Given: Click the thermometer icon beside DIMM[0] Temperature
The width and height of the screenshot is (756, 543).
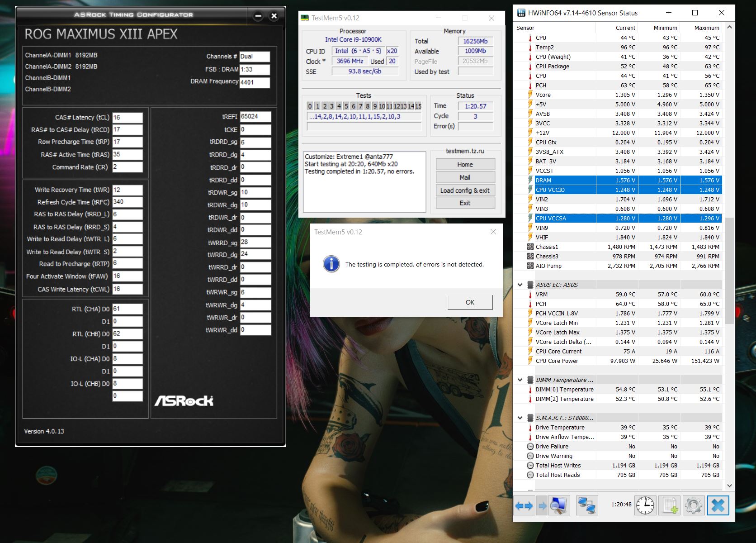Looking at the screenshot, I should [x=530, y=390].
